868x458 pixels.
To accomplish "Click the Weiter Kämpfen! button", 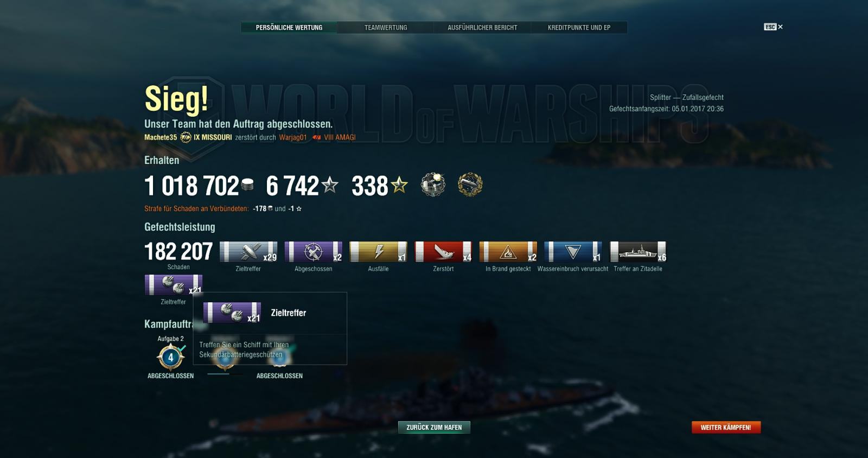I will (726, 428).
